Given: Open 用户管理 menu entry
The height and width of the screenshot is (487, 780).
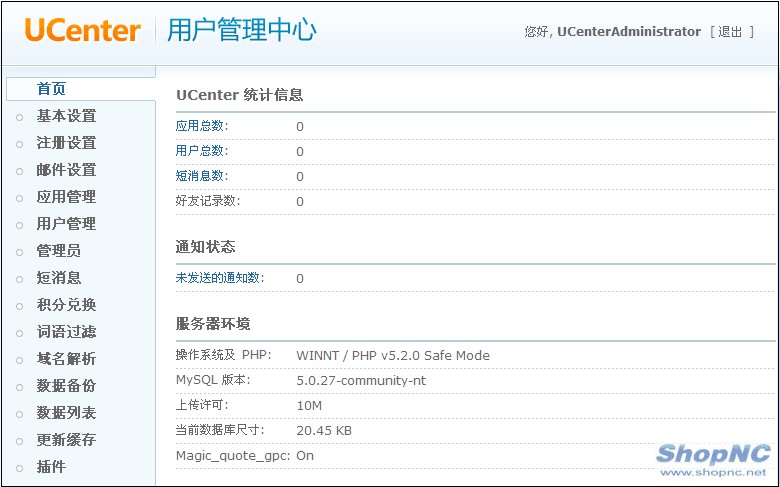Looking at the screenshot, I should click(66, 223).
